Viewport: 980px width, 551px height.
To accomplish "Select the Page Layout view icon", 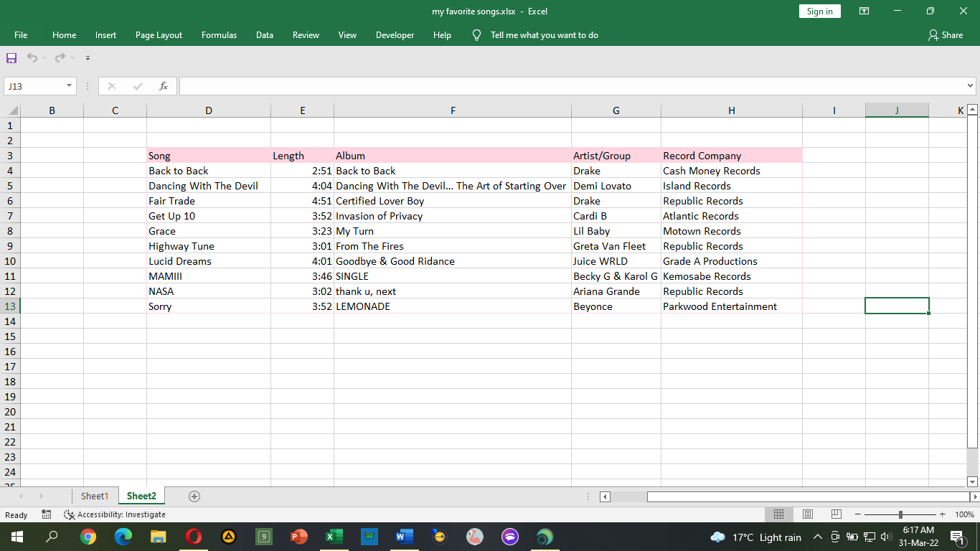I will click(x=807, y=514).
